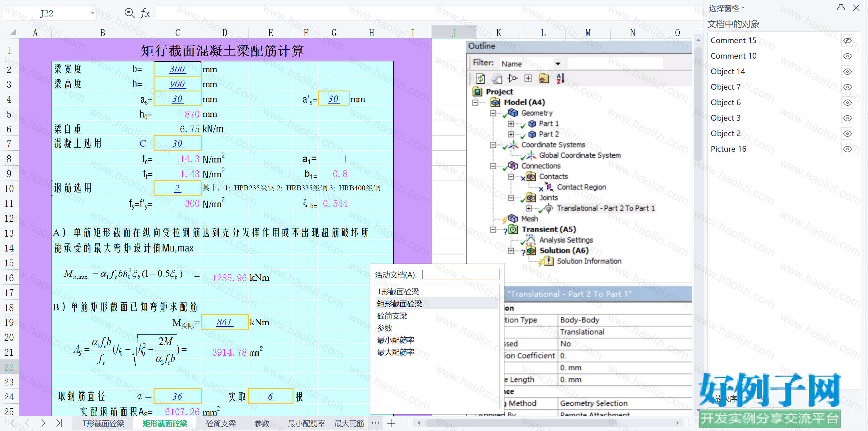Expand the Part 2 tree node
Viewport: 868px width, 431px height.
pyautogui.click(x=511, y=134)
